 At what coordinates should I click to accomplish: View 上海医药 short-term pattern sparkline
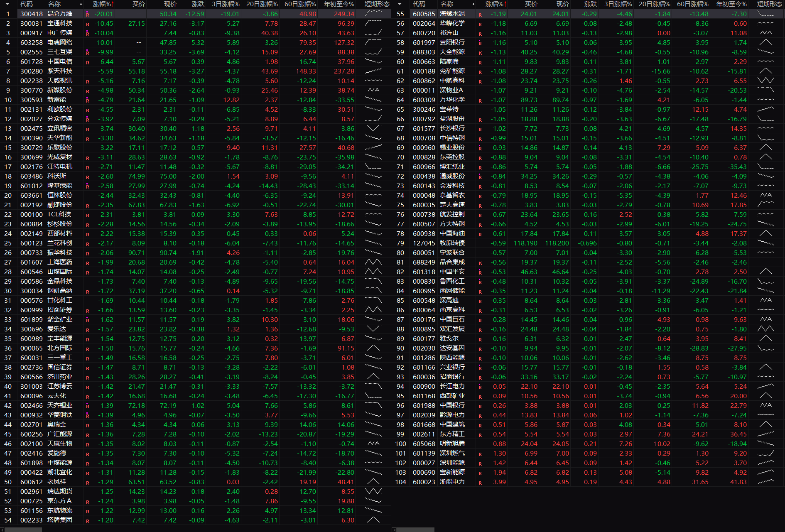pos(373,262)
